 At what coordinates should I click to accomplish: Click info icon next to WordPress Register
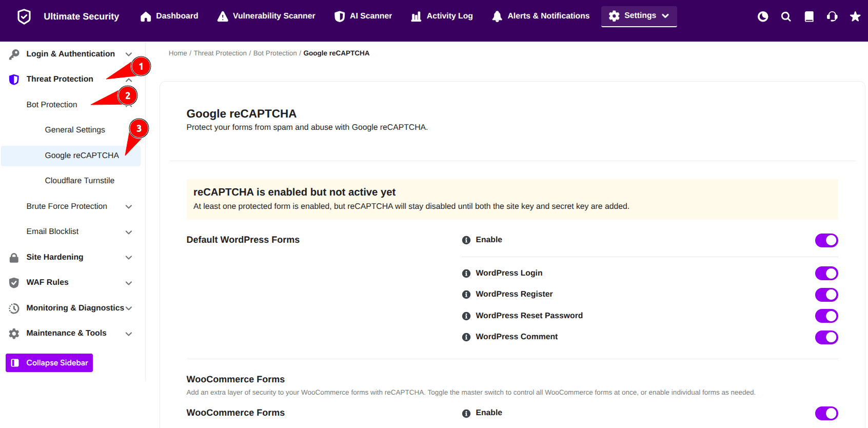coord(466,295)
